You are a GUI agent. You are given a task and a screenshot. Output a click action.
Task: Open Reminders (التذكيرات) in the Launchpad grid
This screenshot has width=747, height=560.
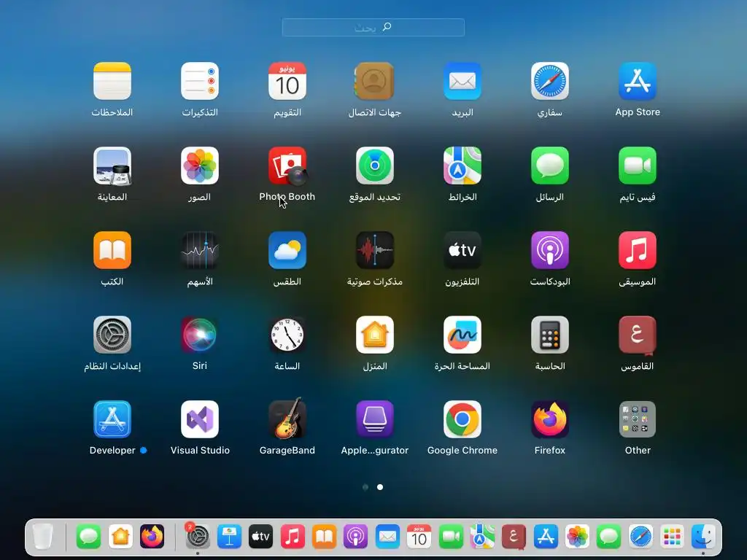(200, 81)
